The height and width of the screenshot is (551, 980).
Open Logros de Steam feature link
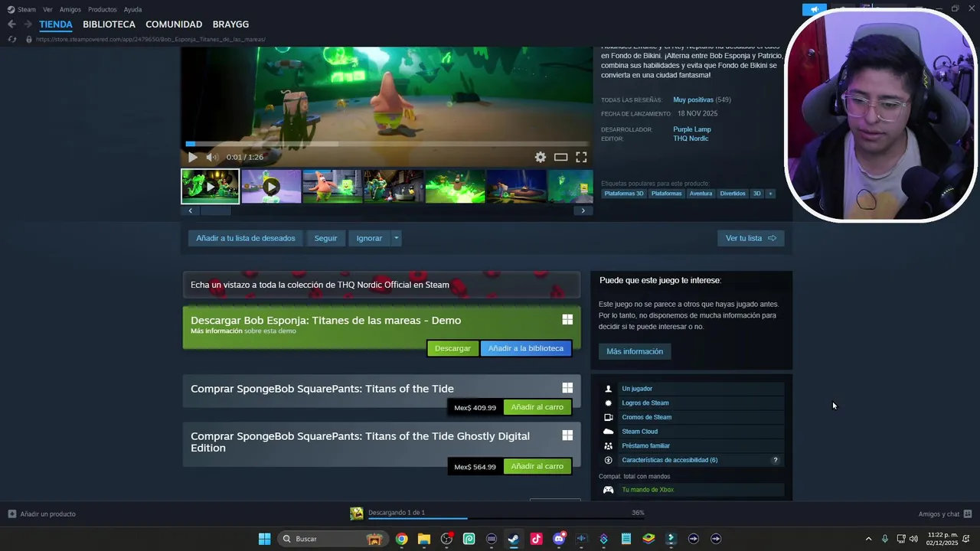point(645,403)
